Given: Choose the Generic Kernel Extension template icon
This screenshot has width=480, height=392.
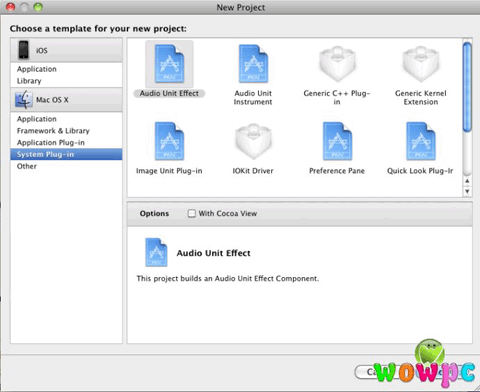Looking at the screenshot, I should coord(421,64).
